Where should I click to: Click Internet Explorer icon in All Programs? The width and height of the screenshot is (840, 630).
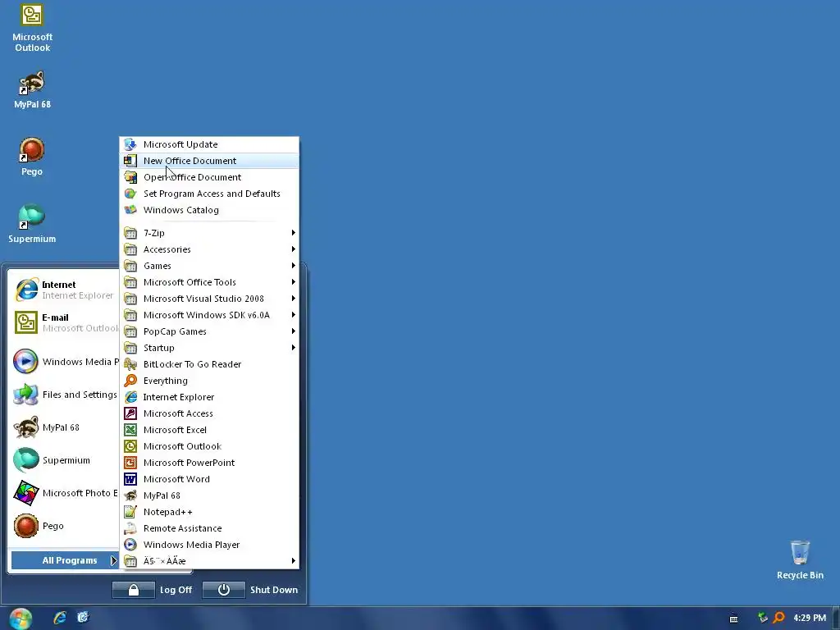[130, 397]
